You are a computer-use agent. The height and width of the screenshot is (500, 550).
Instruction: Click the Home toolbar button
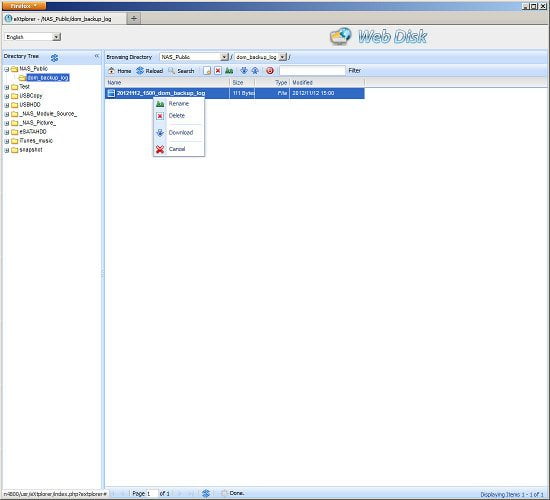pyautogui.click(x=120, y=71)
